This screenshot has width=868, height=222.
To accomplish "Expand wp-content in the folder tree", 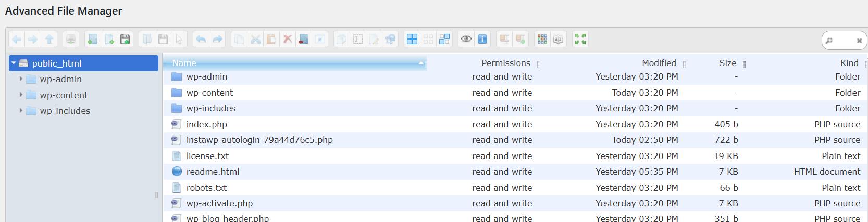I will (x=21, y=95).
